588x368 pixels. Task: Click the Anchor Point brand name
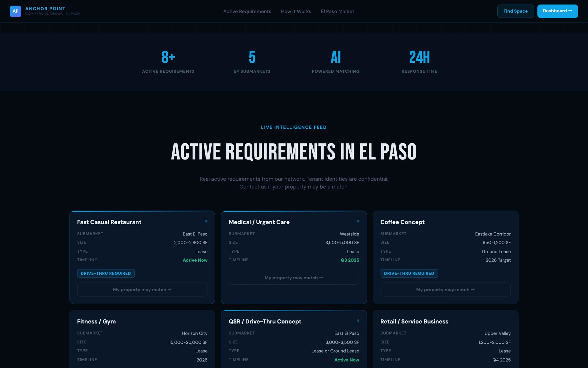click(45, 9)
